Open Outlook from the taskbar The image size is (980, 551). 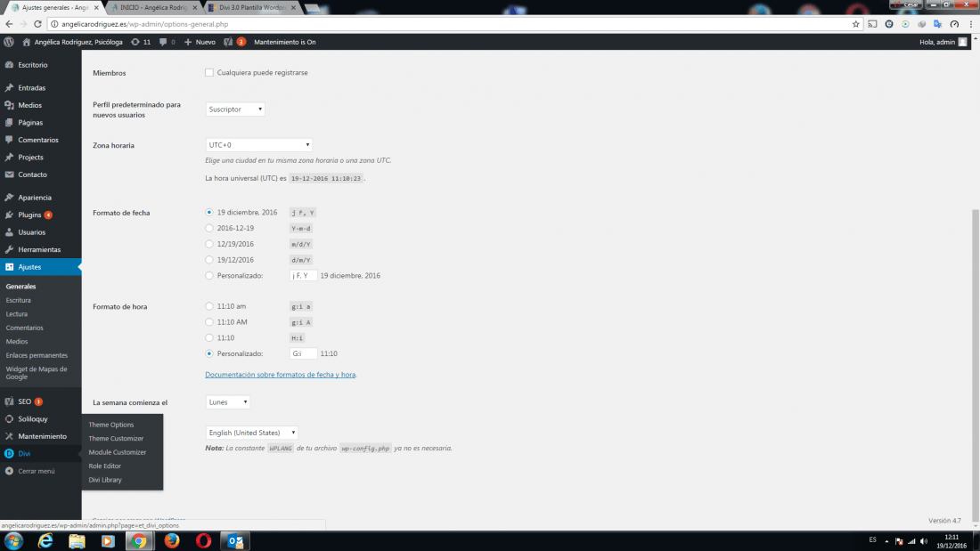pos(235,541)
